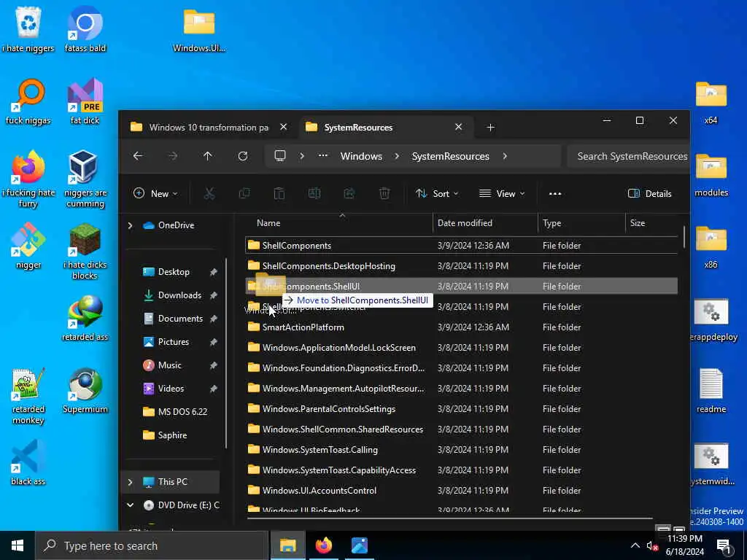Click the Copy toolbar icon
This screenshot has width=747, height=560.
coord(244,193)
